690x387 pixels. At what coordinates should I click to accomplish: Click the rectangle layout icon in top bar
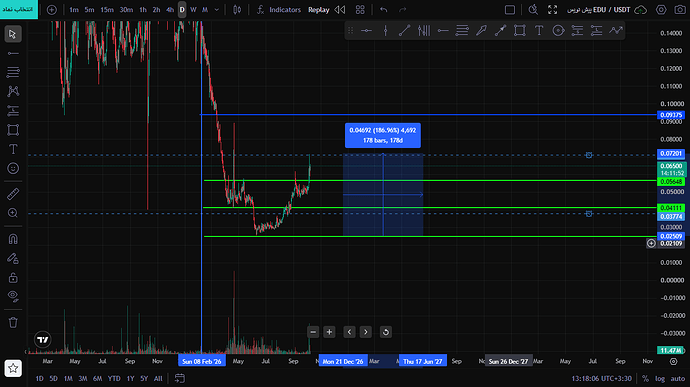pyautogui.click(x=510, y=10)
